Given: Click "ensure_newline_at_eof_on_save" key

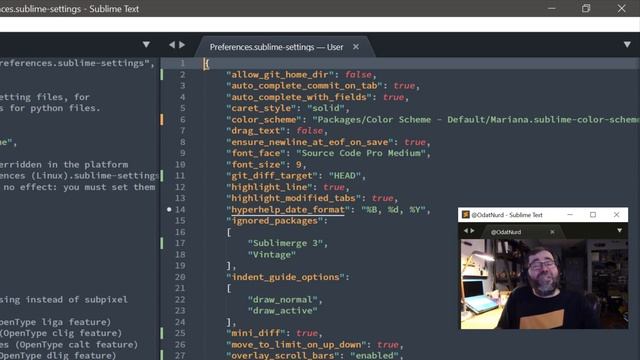Looking at the screenshot, I should pos(310,142).
